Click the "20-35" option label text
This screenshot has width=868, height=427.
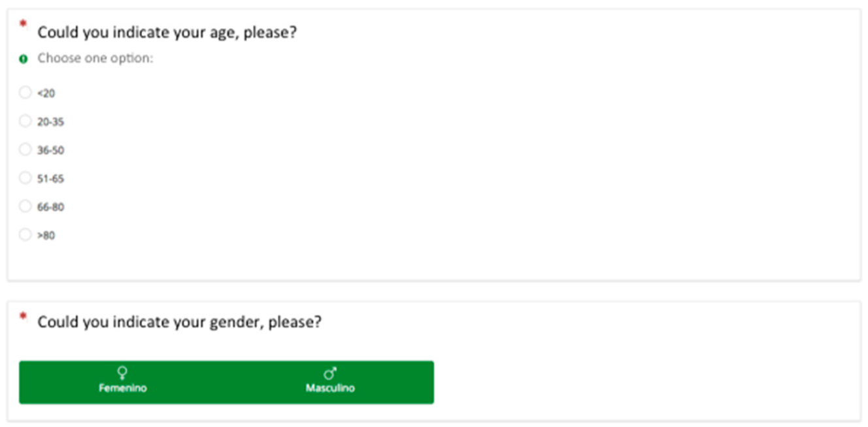[x=50, y=122]
